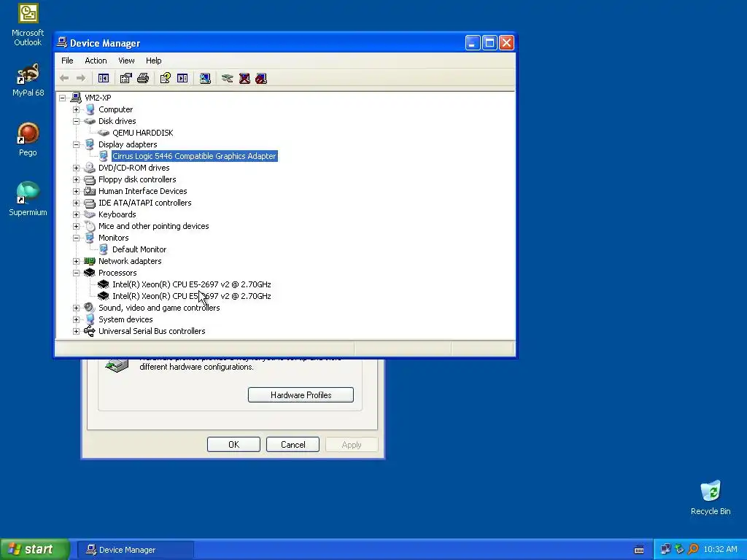Click the Default Monitor device icon
The height and width of the screenshot is (560, 747).
coord(104,249)
